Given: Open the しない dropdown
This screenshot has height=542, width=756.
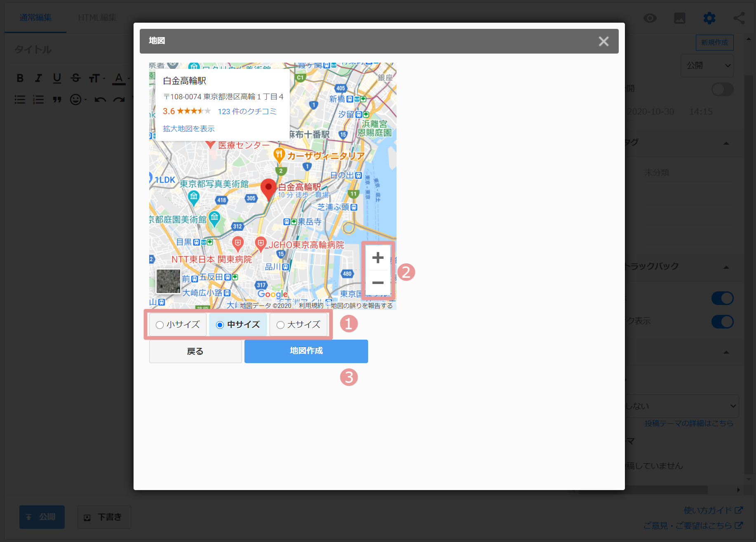Looking at the screenshot, I should (x=682, y=406).
